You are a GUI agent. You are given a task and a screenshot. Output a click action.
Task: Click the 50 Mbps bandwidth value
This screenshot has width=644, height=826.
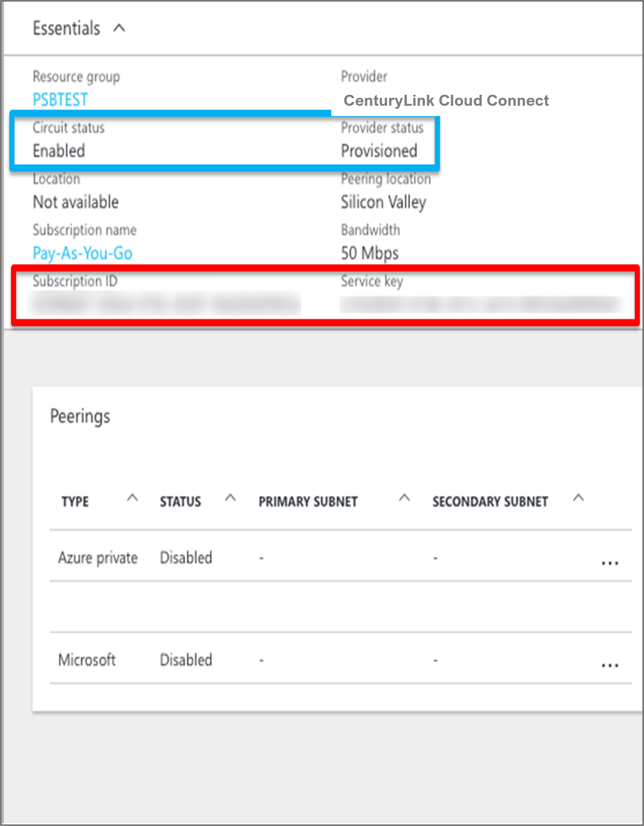click(370, 253)
